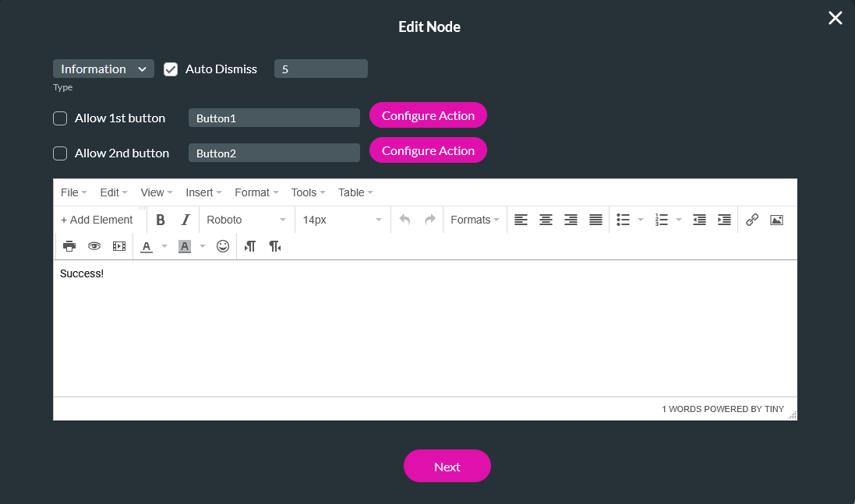Click the Next button
The height and width of the screenshot is (504, 855).
[447, 466]
